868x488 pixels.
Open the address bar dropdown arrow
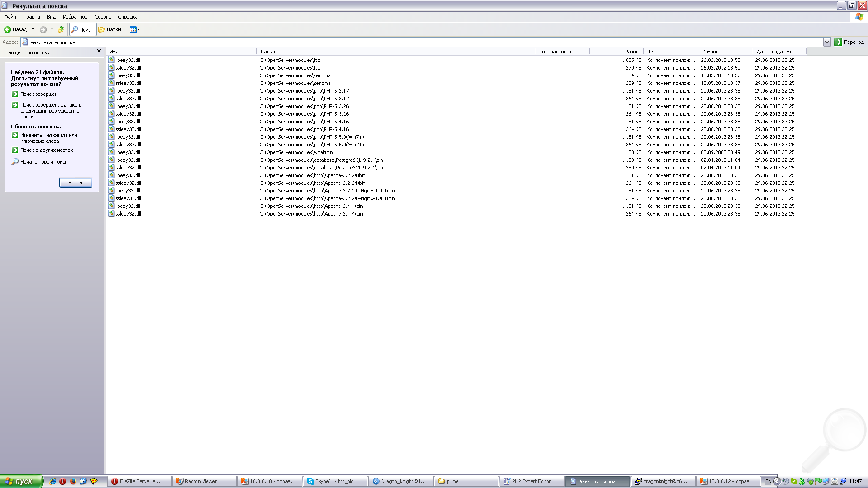pyautogui.click(x=827, y=42)
